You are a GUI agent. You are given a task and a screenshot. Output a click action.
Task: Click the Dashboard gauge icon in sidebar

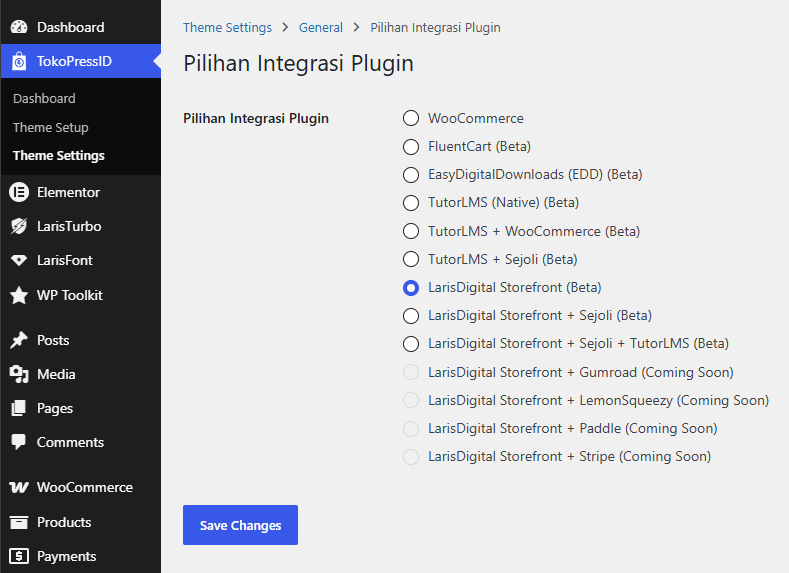(x=19, y=27)
